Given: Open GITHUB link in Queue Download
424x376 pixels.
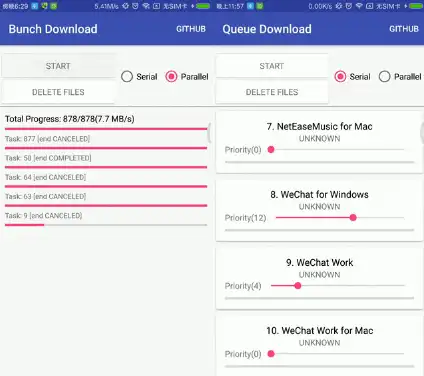Looking at the screenshot, I should click(x=404, y=29).
